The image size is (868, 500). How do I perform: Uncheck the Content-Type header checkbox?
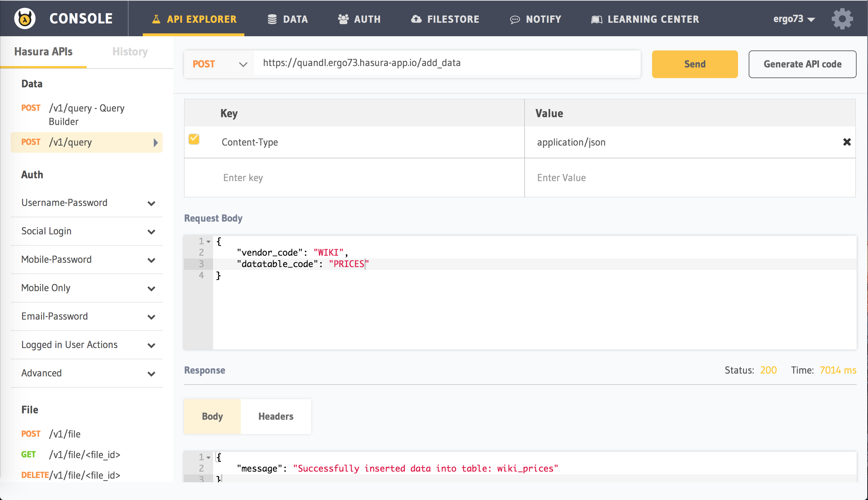point(194,139)
